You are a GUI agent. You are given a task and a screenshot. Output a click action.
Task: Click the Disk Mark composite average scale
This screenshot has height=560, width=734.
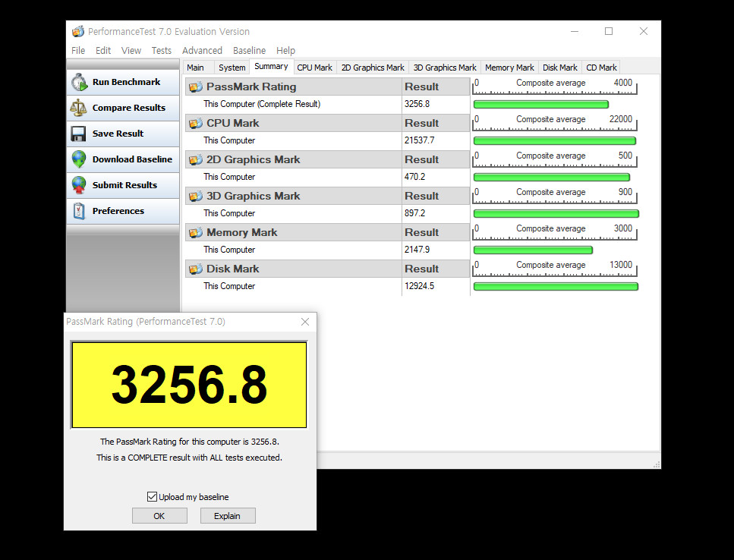pyautogui.click(x=555, y=269)
